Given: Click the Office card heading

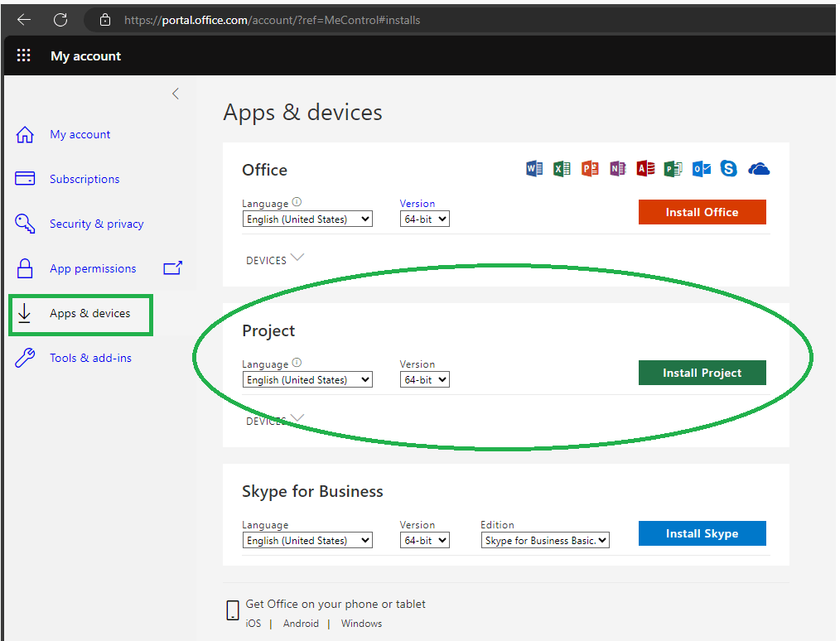Looking at the screenshot, I should tap(264, 170).
